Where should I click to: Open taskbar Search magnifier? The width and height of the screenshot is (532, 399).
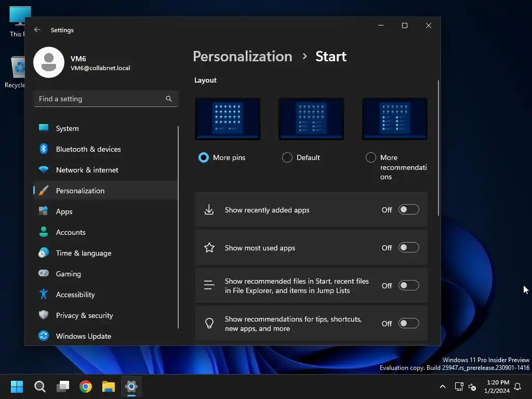pyautogui.click(x=39, y=387)
